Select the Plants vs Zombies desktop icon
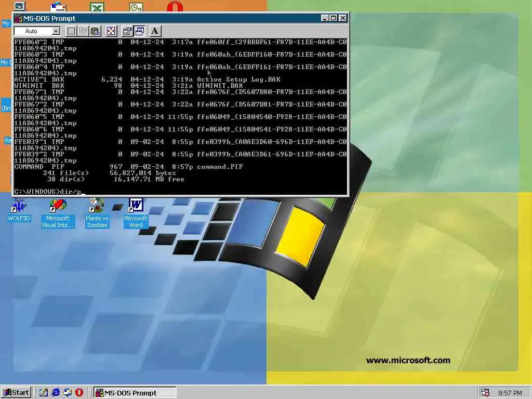The height and width of the screenshot is (399, 532). (x=97, y=214)
